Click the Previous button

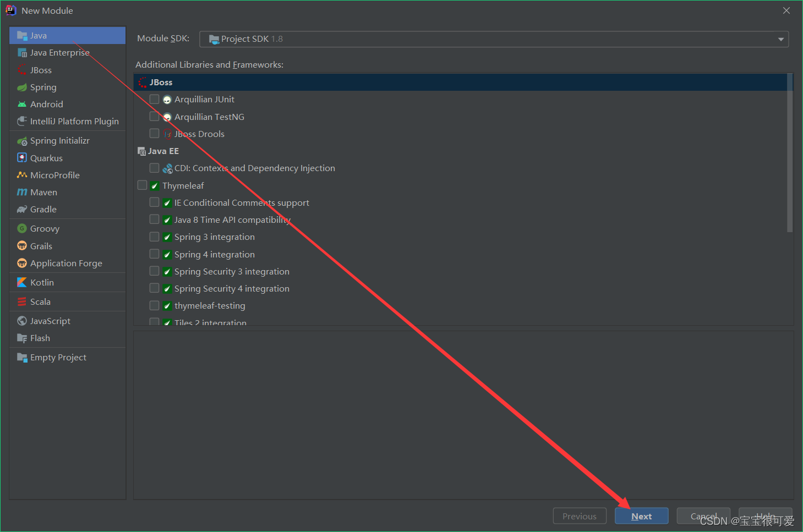580,516
